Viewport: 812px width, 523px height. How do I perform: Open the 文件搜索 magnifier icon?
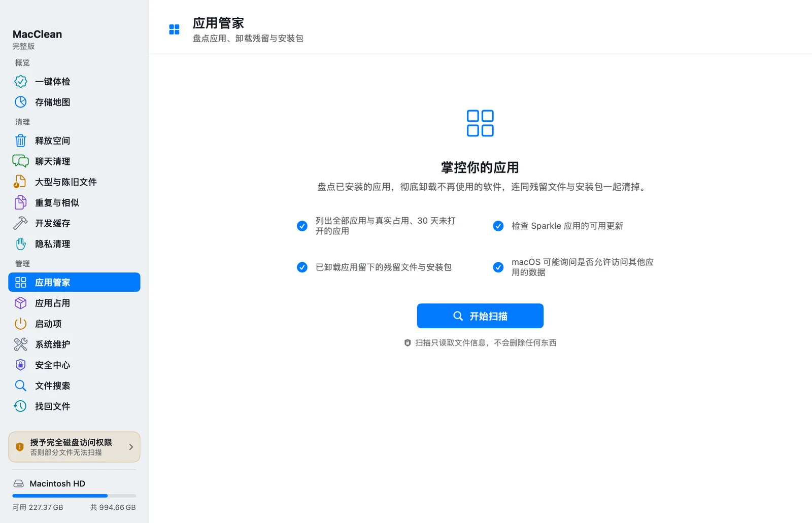coord(20,386)
